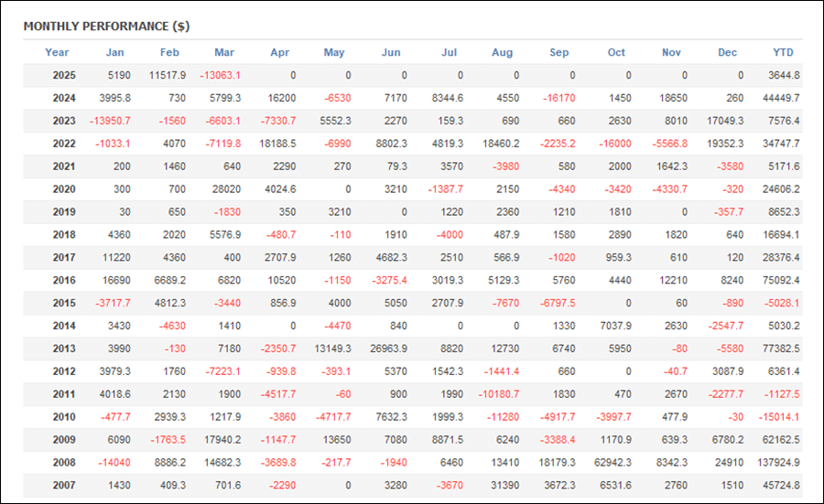
Task: Click the 2008 October value 62942.3
Action: 613,463
